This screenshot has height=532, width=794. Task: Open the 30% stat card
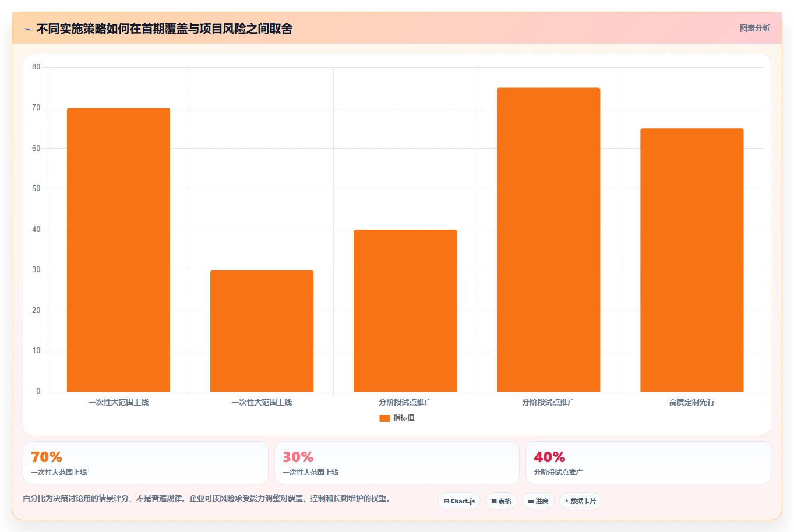coord(397,463)
